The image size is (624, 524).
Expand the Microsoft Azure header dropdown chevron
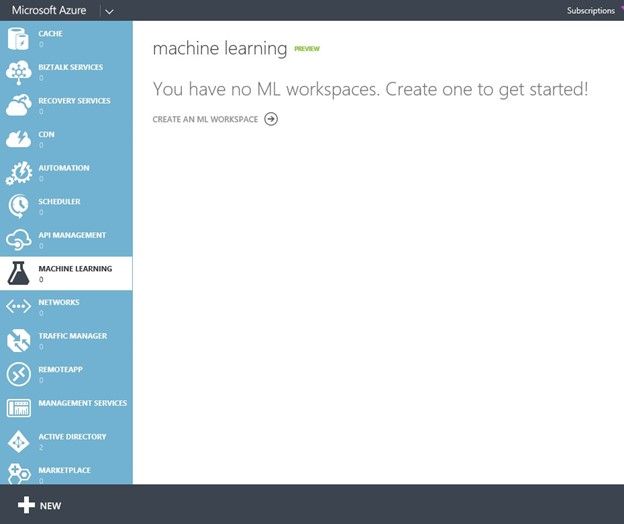(109, 12)
